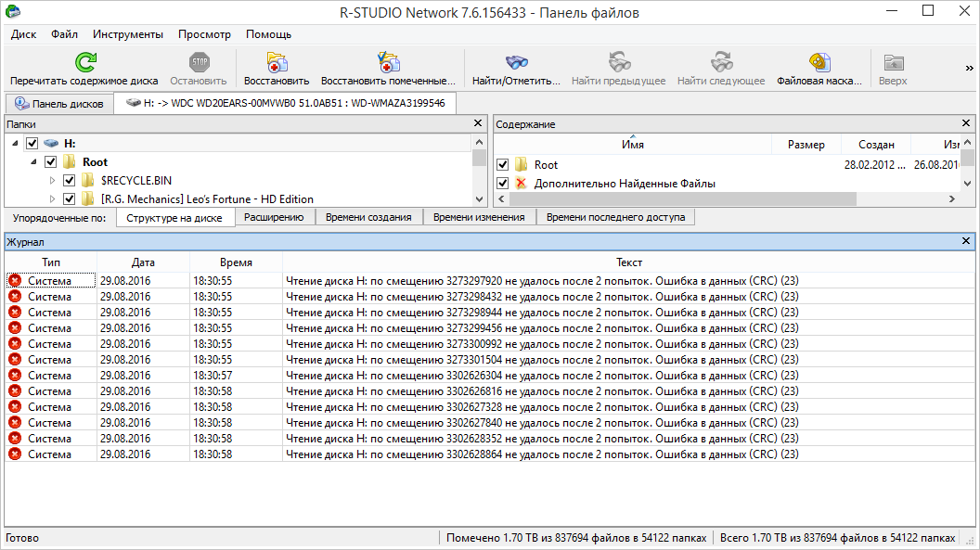
Task: Switch to the Панель дисков tab
Action: (x=59, y=104)
